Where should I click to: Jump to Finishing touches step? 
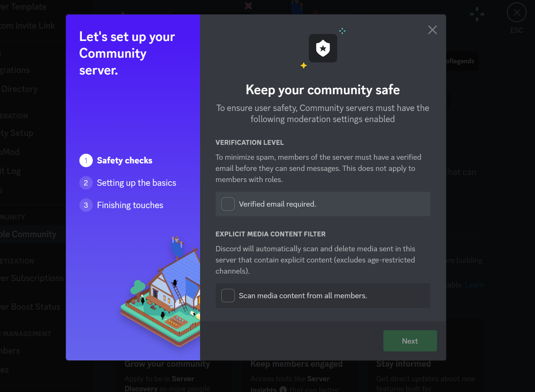pyautogui.click(x=121, y=205)
